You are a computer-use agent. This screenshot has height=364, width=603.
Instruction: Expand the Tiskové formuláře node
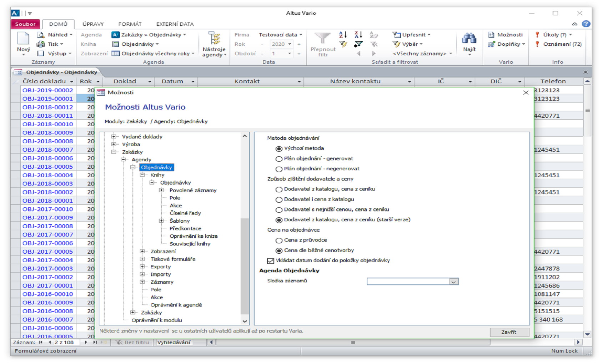click(142, 259)
